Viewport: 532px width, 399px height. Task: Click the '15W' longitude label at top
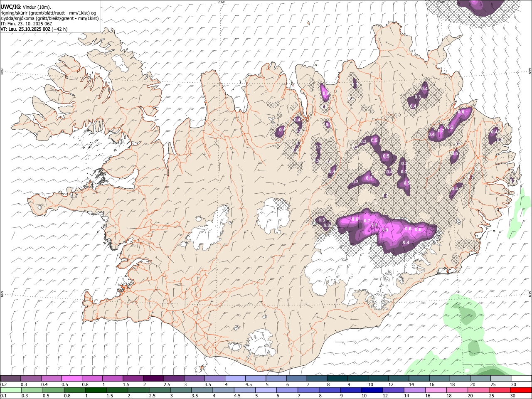click(441, 2)
